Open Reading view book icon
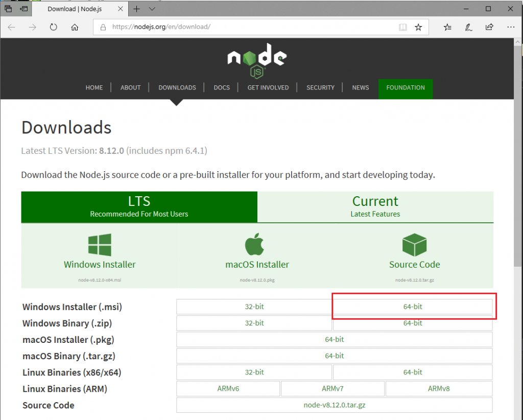Viewport: 523px width, 420px height. click(x=403, y=27)
